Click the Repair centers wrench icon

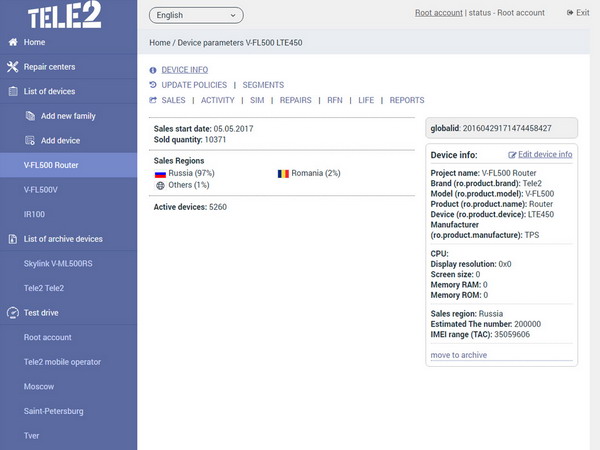(x=12, y=67)
